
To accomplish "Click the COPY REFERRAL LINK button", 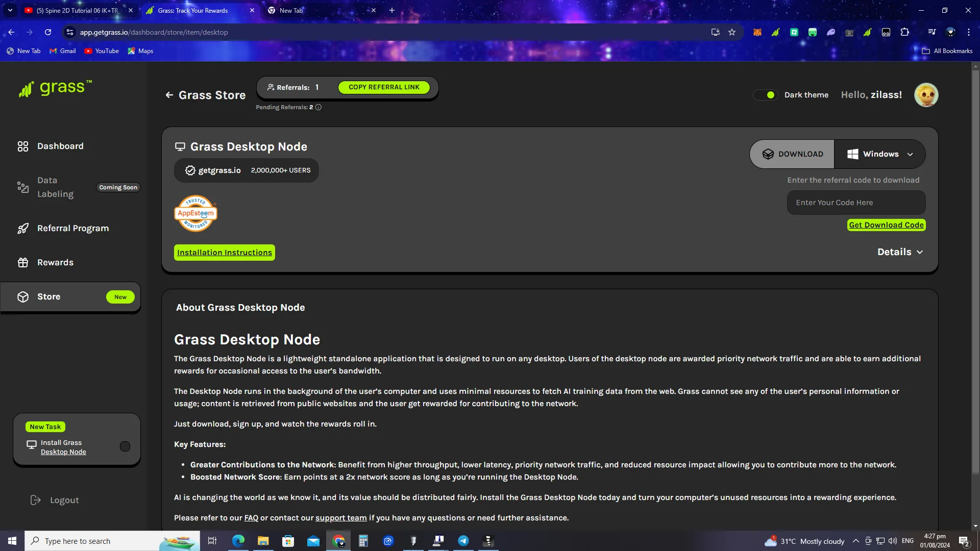I will click(x=384, y=87).
